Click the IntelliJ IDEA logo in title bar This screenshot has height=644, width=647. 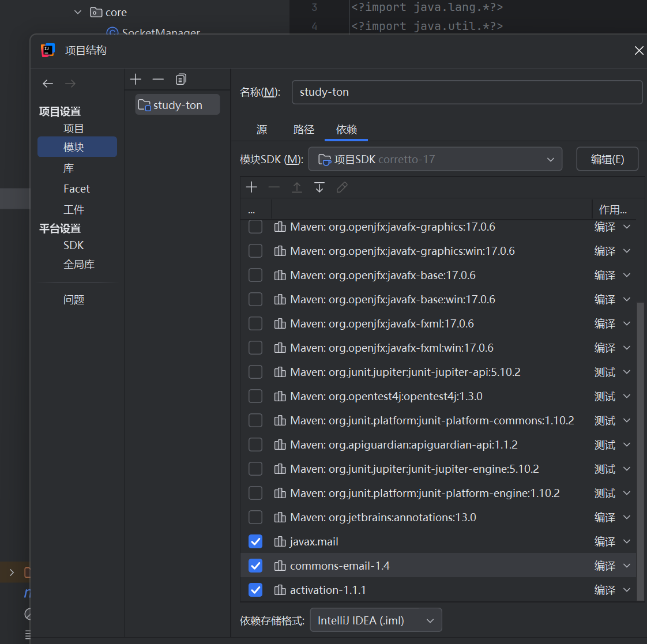pos(48,50)
